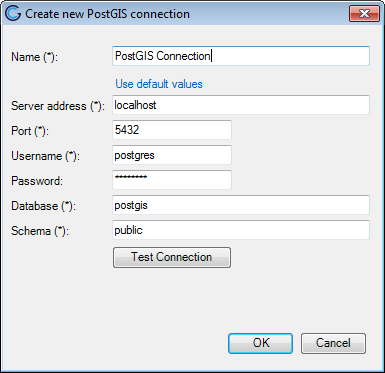Click the 'Password:' label
This screenshot has height=373, width=385.
coord(37,181)
